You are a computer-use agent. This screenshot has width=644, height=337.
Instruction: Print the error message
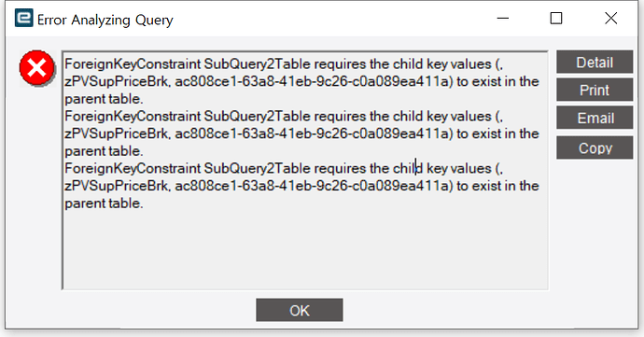tap(595, 90)
